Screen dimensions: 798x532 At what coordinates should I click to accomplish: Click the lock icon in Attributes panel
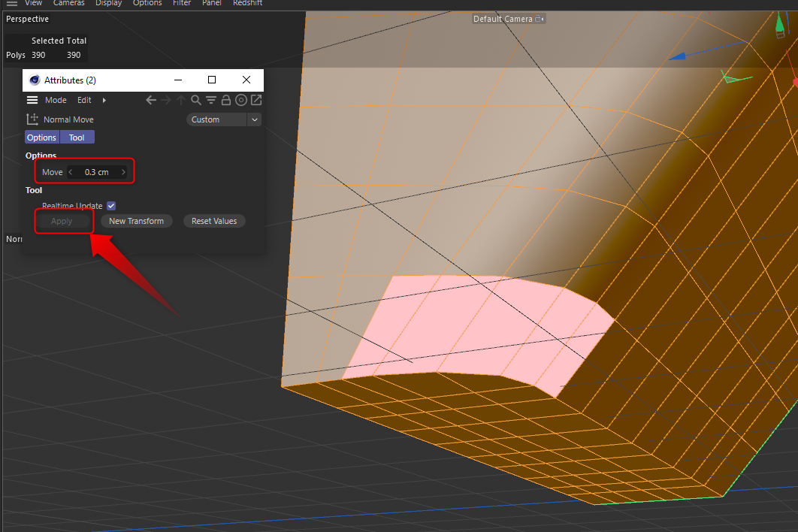coord(226,100)
